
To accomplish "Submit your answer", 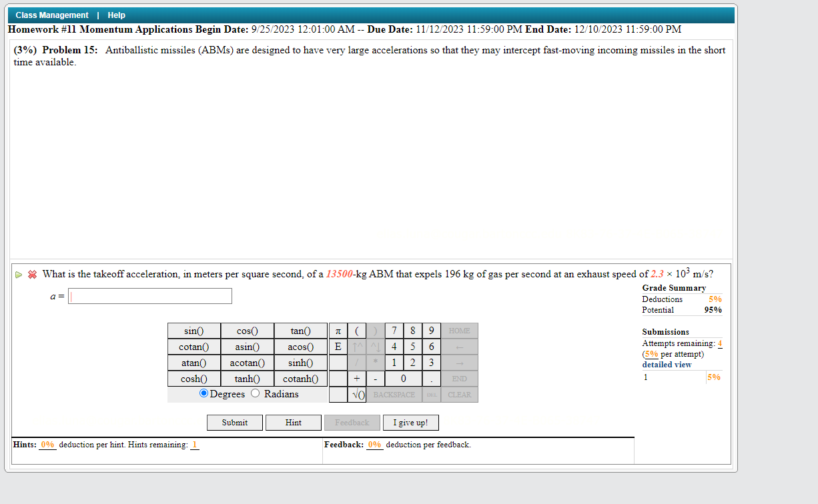I will pos(234,422).
